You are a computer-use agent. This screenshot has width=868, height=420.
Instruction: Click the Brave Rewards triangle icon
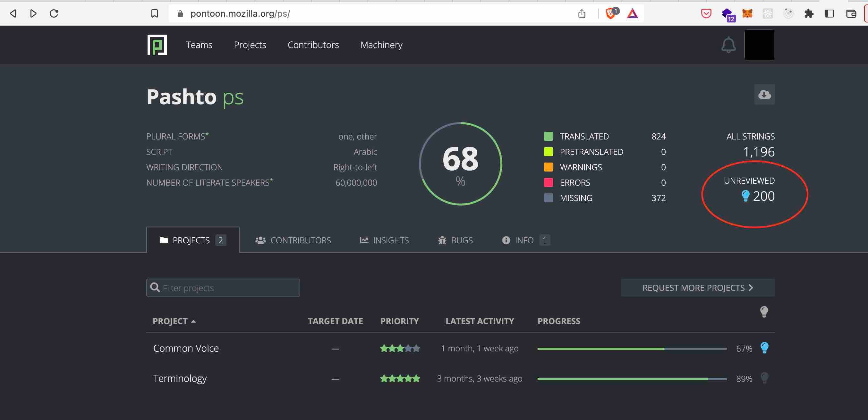[x=633, y=13]
